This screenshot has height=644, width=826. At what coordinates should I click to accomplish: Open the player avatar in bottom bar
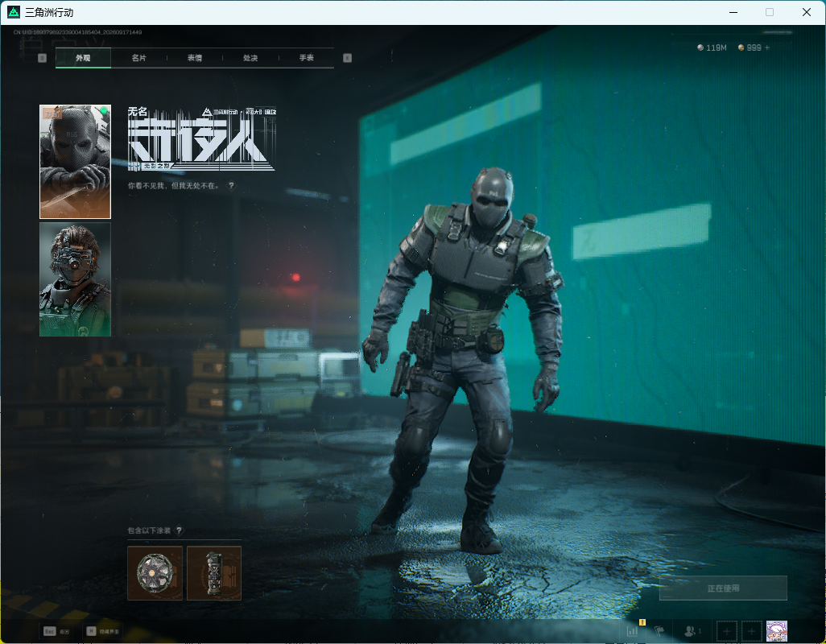pyautogui.click(x=776, y=631)
